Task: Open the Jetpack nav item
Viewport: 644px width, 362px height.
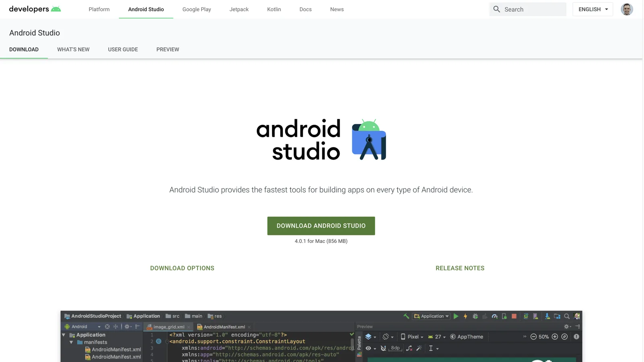Action: [x=239, y=9]
